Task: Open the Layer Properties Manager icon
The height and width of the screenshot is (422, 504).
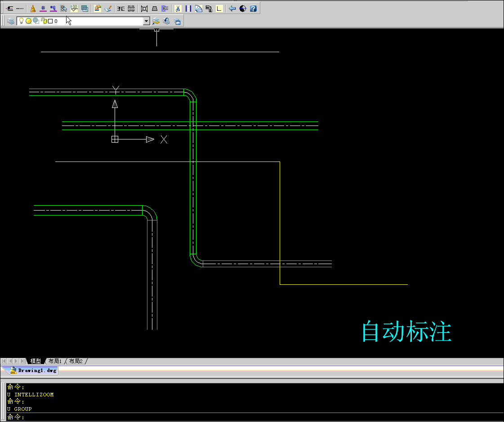Action: (11, 21)
